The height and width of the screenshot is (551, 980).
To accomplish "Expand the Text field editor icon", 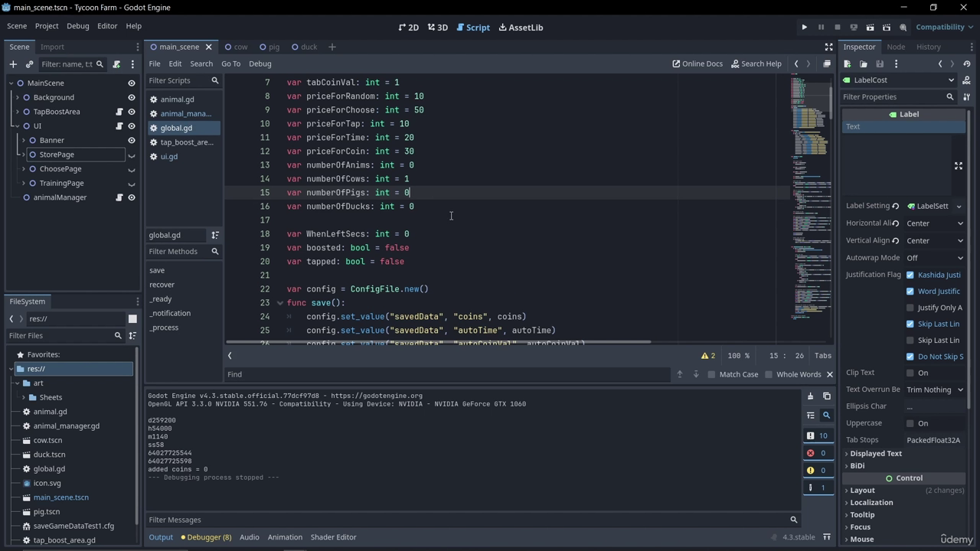I will (x=958, y=166).
